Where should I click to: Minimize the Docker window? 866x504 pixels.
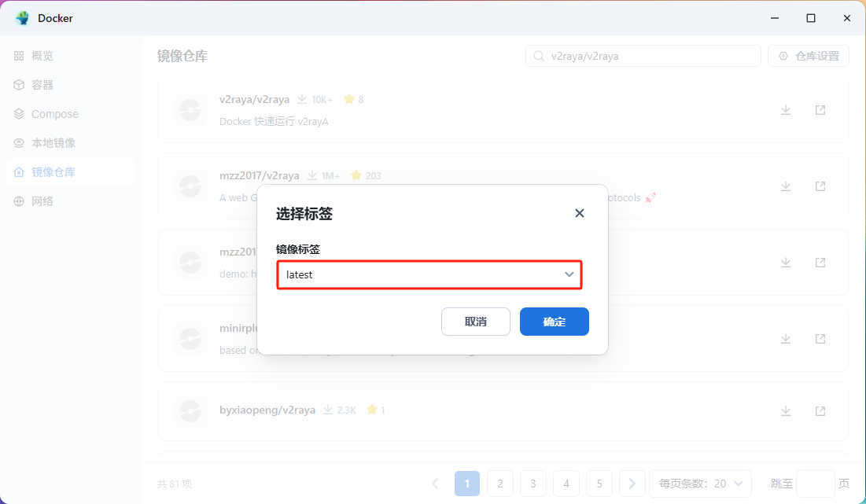point(775,18)
